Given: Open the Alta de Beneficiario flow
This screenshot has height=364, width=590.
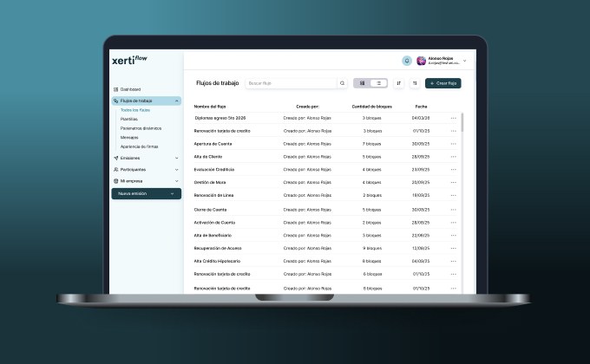Looking at the screenshot, I should click(213, 236).
